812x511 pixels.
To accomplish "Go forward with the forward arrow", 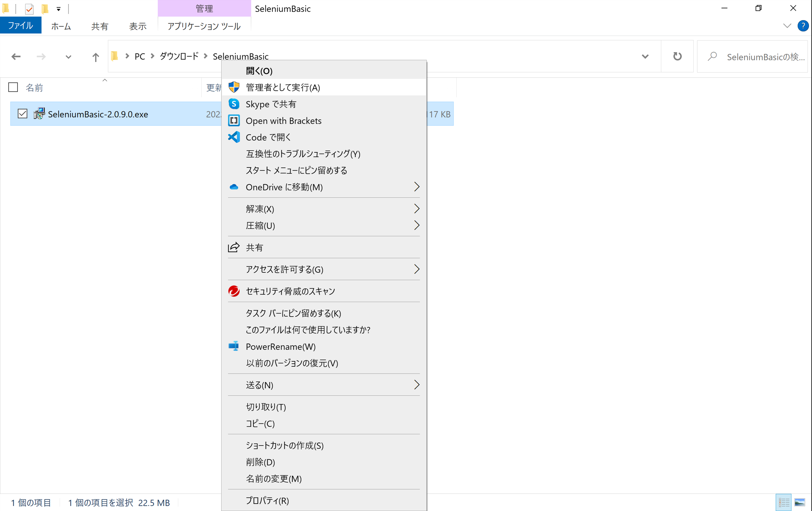I will pos(41,57).
